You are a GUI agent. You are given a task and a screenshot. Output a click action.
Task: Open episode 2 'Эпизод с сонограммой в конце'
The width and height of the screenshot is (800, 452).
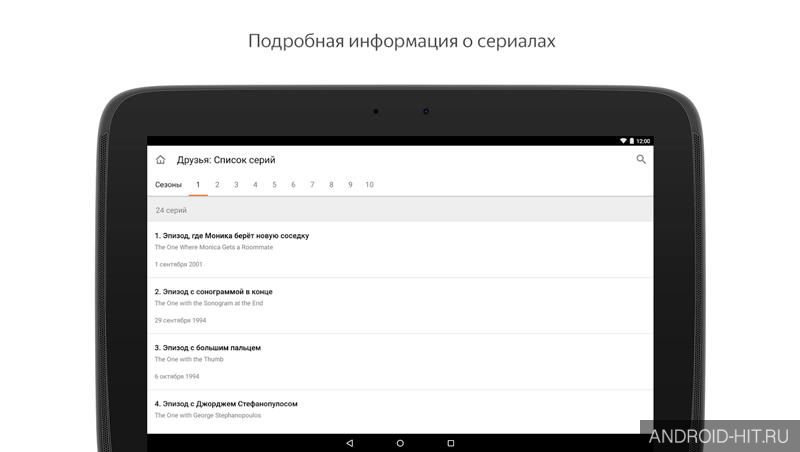point(400,306)
